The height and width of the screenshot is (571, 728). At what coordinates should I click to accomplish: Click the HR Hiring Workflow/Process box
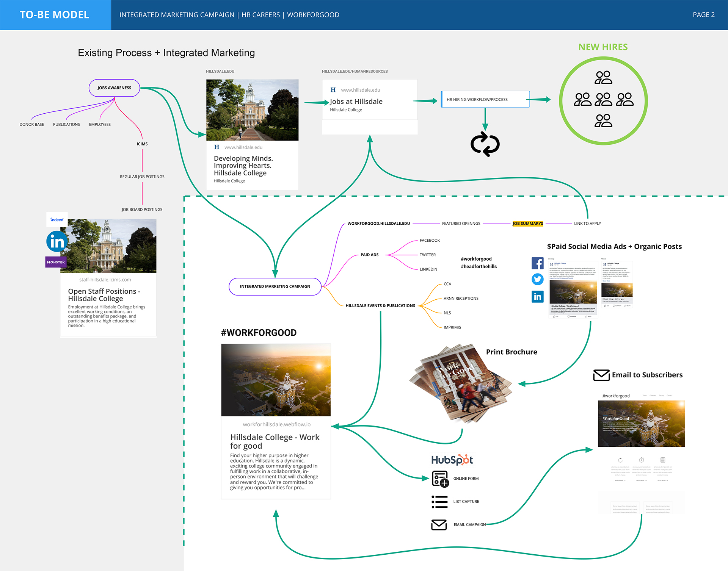(x=485, y=99)
